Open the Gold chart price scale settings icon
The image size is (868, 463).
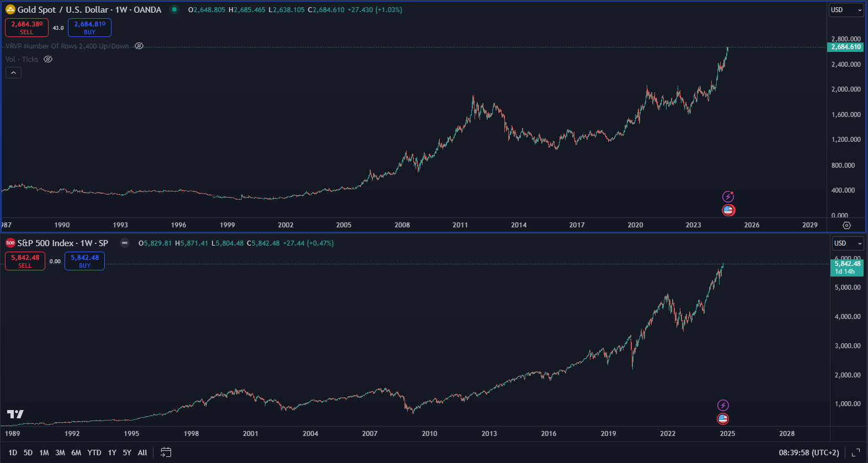point(846,225)
